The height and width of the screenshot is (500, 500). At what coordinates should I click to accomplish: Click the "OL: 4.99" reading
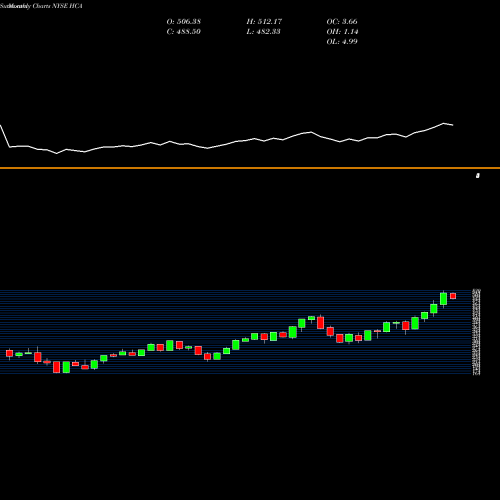click(x=342, y=41)
